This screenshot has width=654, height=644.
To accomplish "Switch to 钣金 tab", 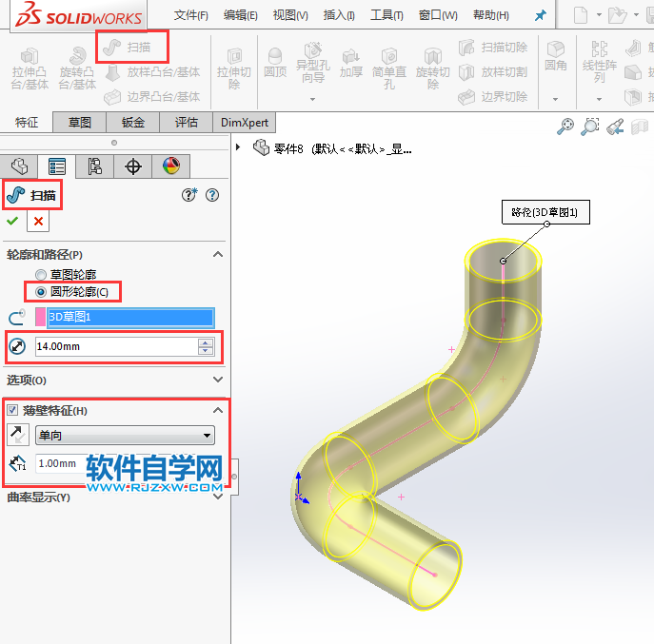I will pos(133,122).
